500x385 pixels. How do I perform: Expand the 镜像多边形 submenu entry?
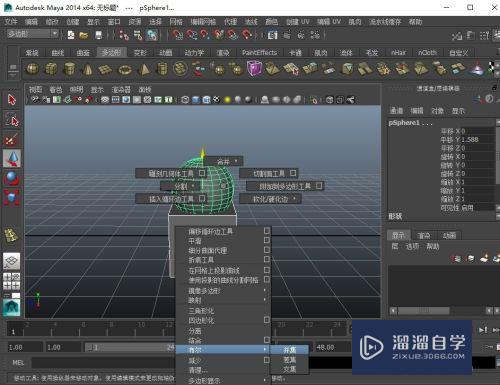pyautogui.click(x=223, y=291)
